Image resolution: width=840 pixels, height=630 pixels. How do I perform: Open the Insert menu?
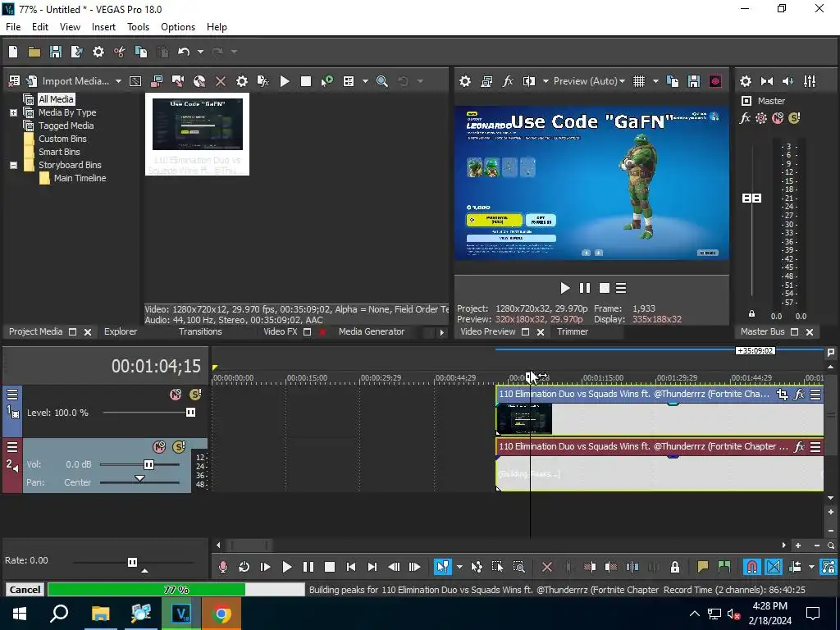pos(103,27)
